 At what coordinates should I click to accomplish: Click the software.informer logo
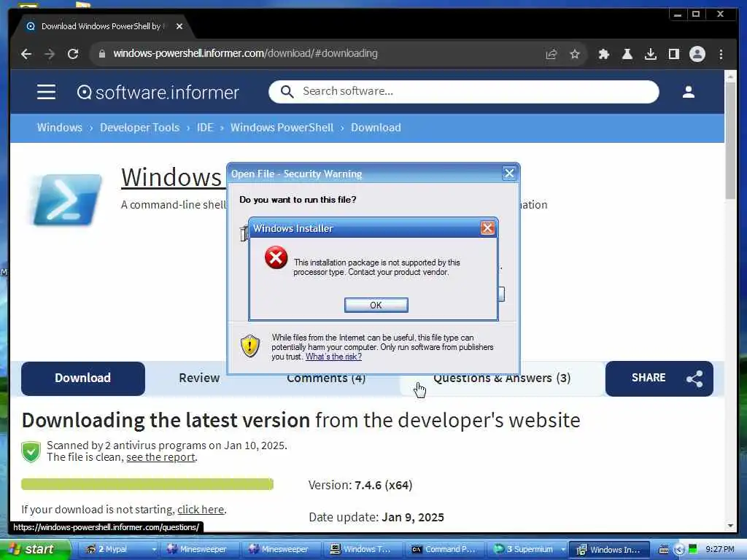click(158, 92)
